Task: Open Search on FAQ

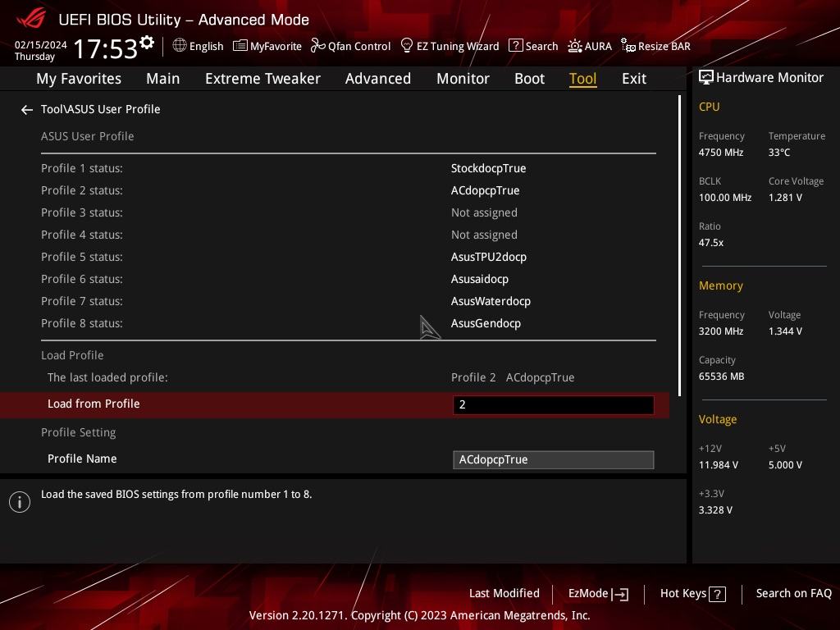Action: point(793,594)
